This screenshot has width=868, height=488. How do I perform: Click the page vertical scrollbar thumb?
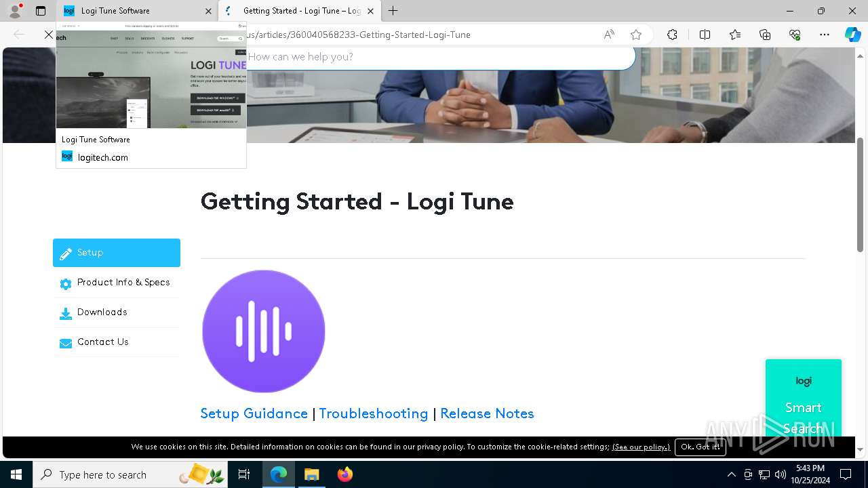click(x=860, y=195)
